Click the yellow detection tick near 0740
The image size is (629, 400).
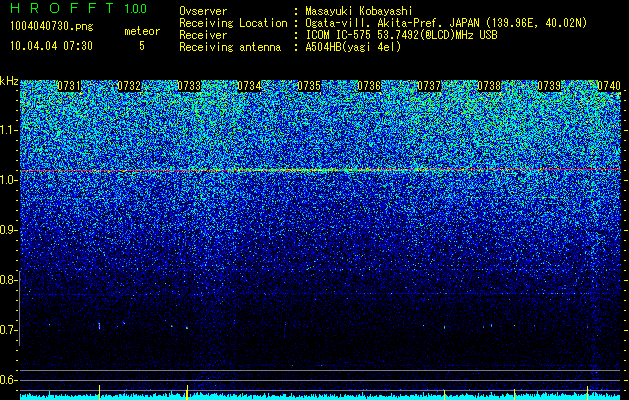(587, 392)
